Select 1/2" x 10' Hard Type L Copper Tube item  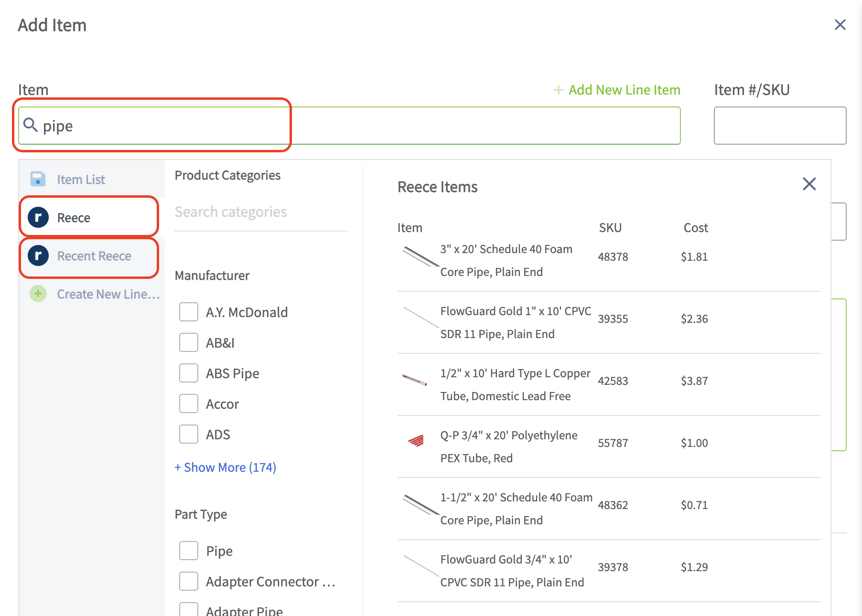click(609, 384)
